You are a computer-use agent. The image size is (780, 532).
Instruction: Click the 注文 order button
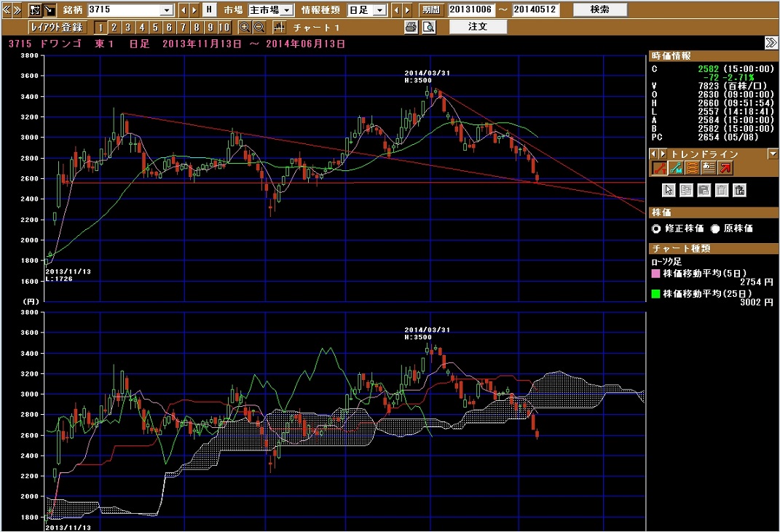pos(478,27)
